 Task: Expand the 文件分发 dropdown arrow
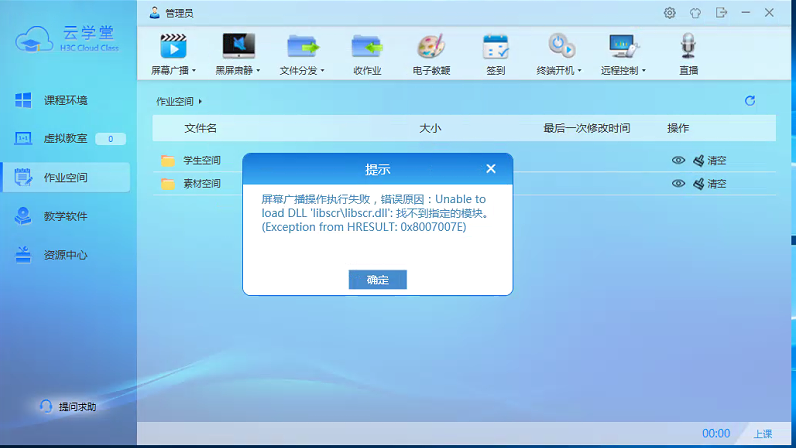322,71
